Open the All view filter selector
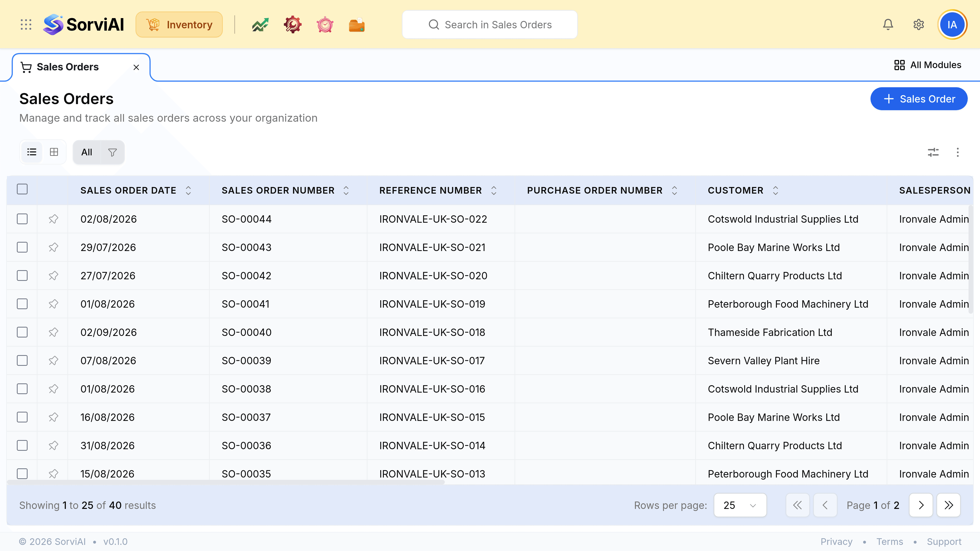 [x=87, y=152]
